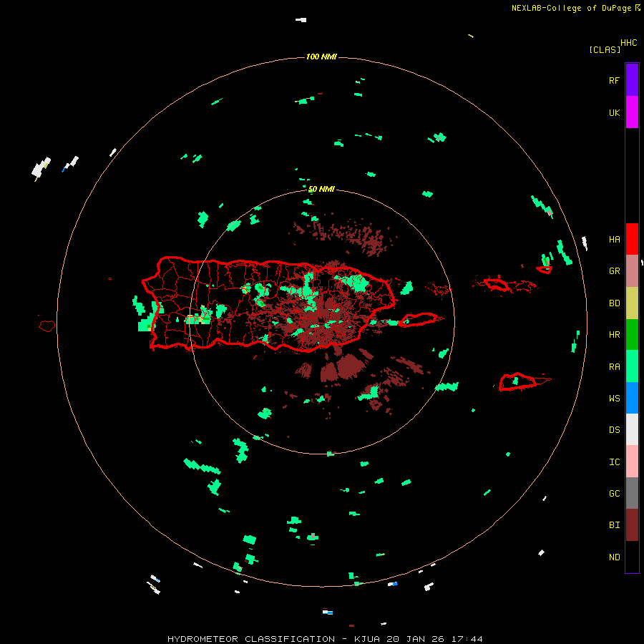Click the 'NEXLAB-College of DuPage' credit text
Image resolution: width=644 pixels, height=644 pixels.
(x=572, y=8)
